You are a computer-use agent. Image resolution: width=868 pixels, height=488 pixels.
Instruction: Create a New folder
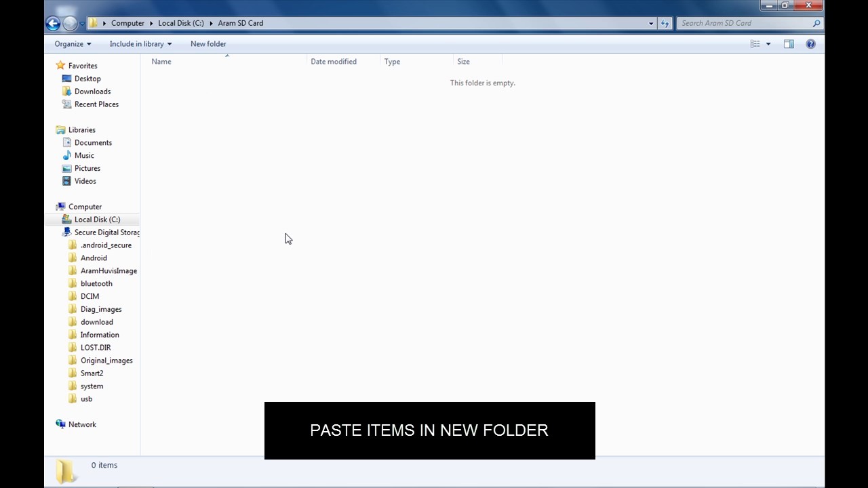point(208,44)
